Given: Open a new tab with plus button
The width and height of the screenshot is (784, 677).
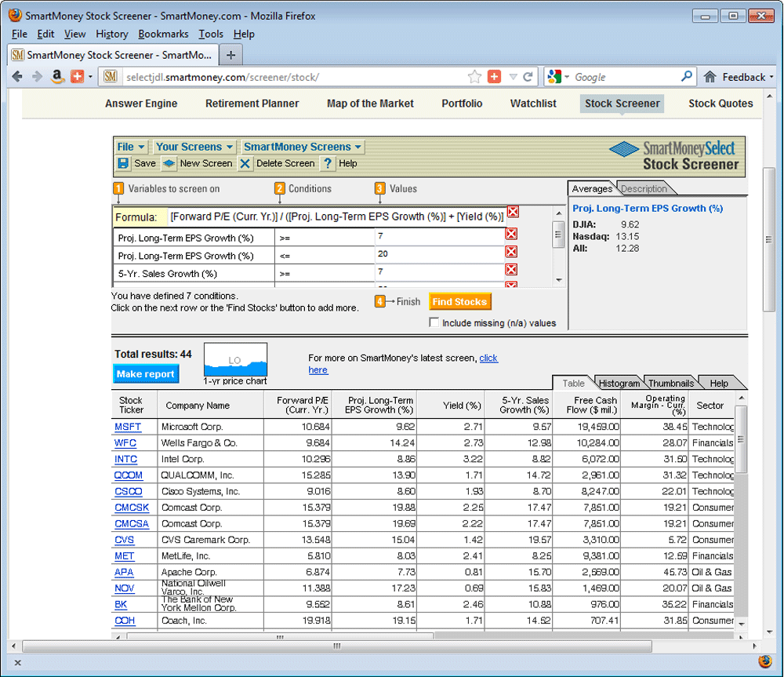Looking at the screenshot, I should click(230, 55).
